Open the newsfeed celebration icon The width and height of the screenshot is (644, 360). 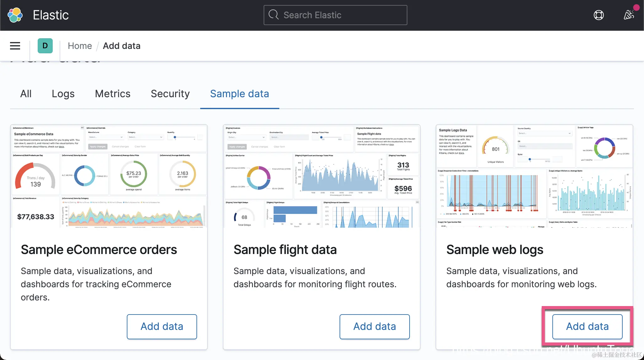(x=629, y=14)
